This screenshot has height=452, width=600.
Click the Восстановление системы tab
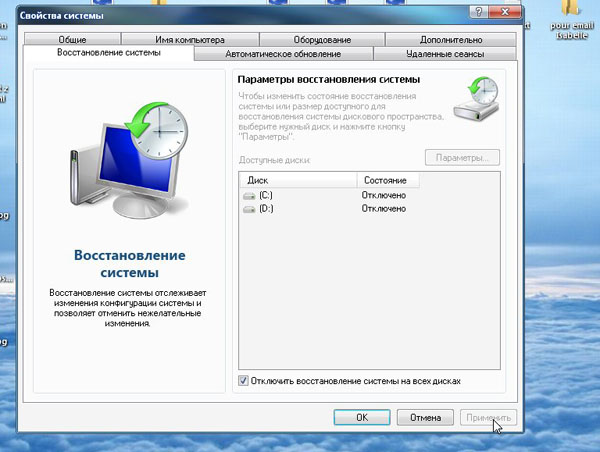pos(108,53)
